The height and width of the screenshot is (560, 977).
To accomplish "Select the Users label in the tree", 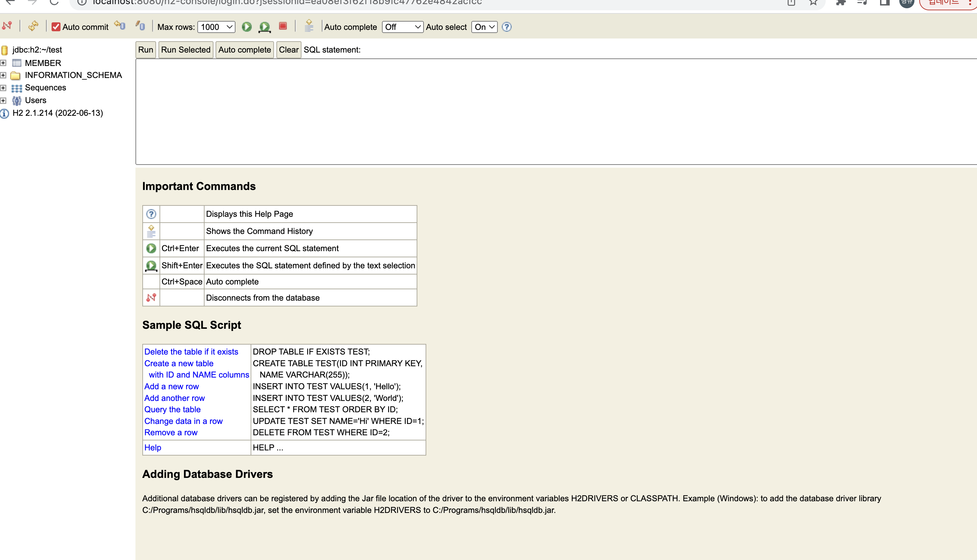I will (35, 100).
